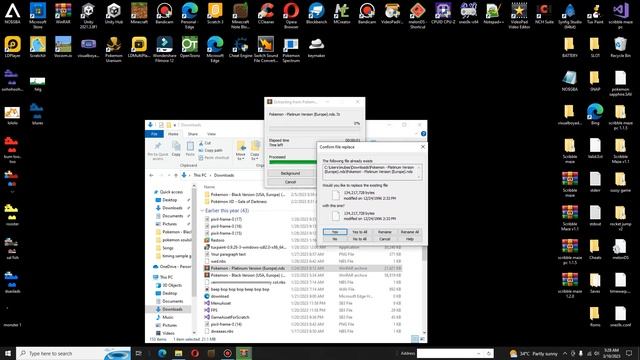Select OneDrive in the navigation pane
The image size is (640, 360).
coord(171,267)
